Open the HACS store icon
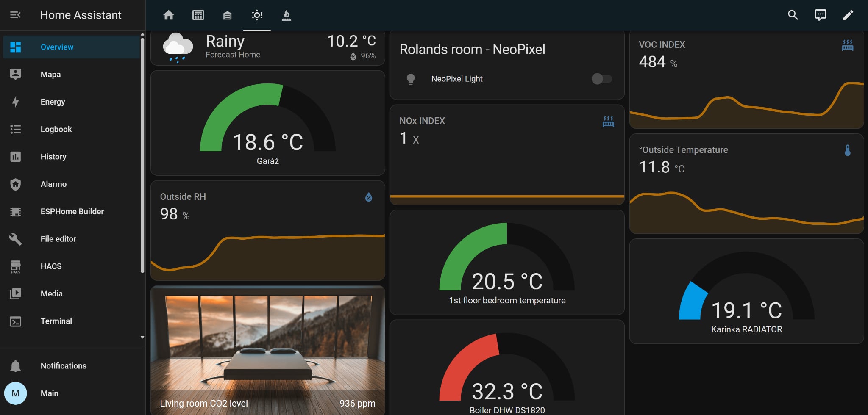 point(16,267)
